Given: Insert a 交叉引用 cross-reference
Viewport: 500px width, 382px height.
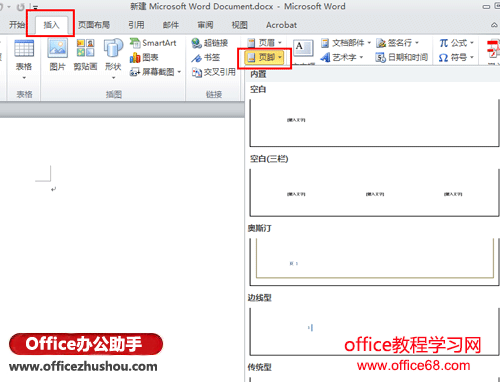Looking at the screenshot, I should [214, 72].
